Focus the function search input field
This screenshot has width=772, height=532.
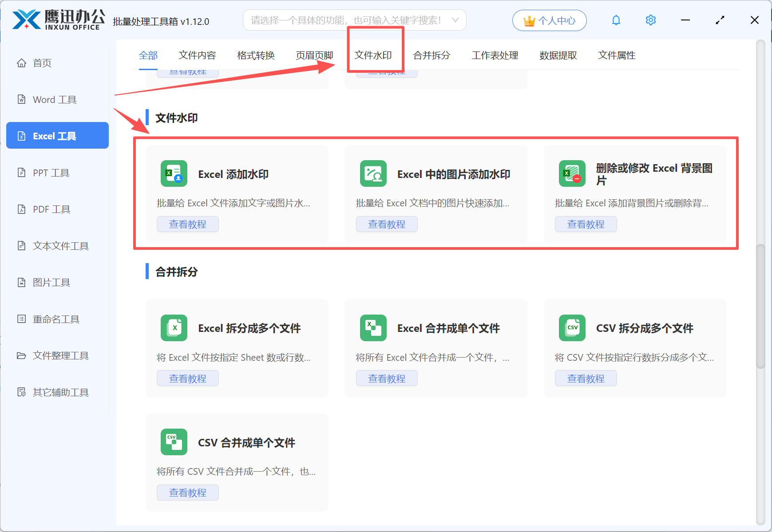346,20
